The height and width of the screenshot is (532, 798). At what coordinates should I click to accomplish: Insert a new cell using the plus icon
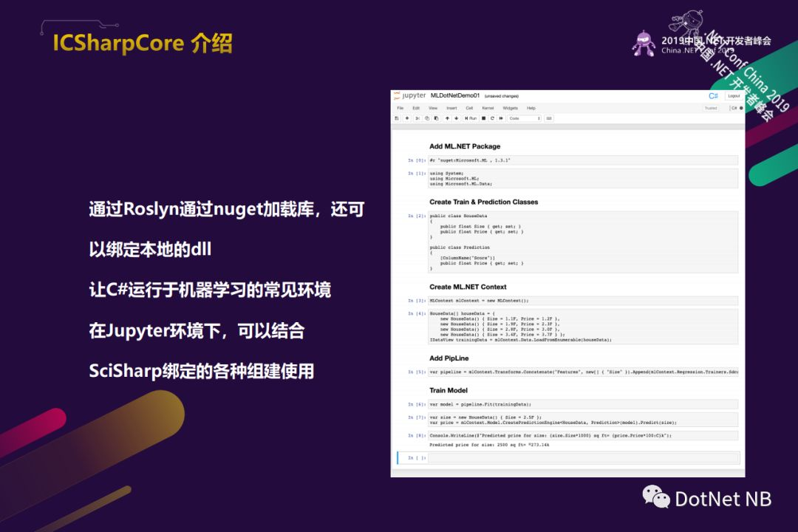407,119
